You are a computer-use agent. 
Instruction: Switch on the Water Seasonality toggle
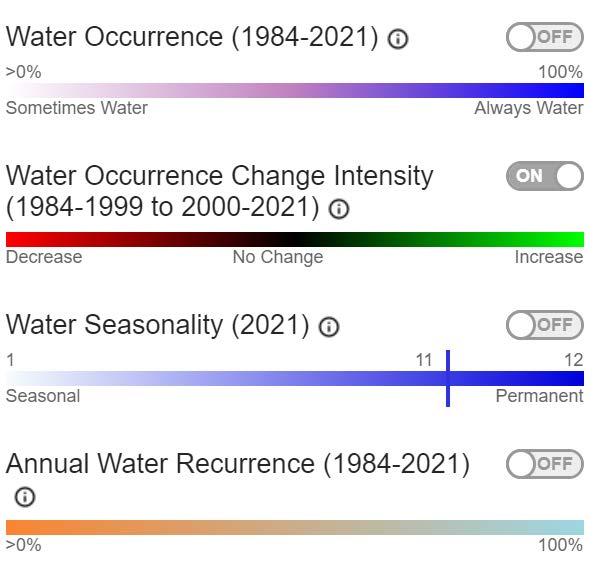544,324
